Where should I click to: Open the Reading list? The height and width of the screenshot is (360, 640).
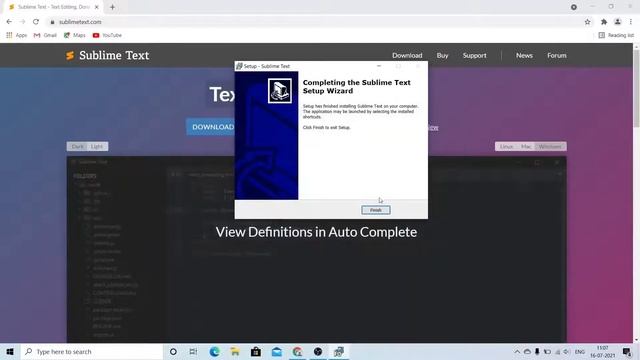click(616, 36)
